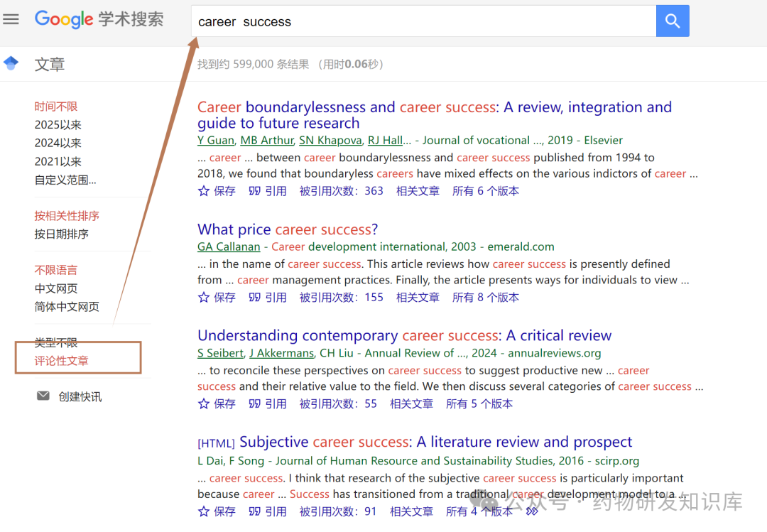Select 2021以来 time filter
Image resolution: width=767 pixels, height=532 pixels.
tap(58, 161)
